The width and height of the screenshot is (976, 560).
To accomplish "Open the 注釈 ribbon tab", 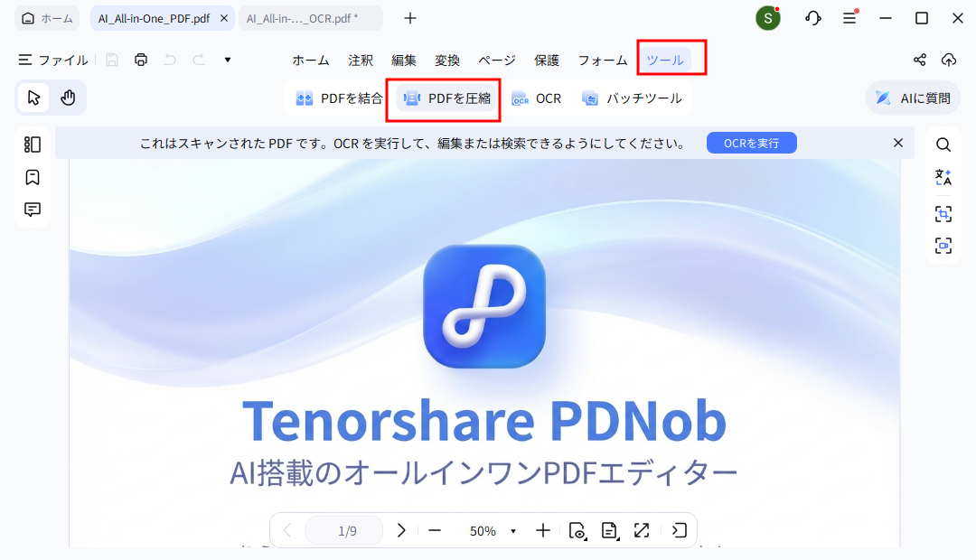I will [x=361, y=61].
